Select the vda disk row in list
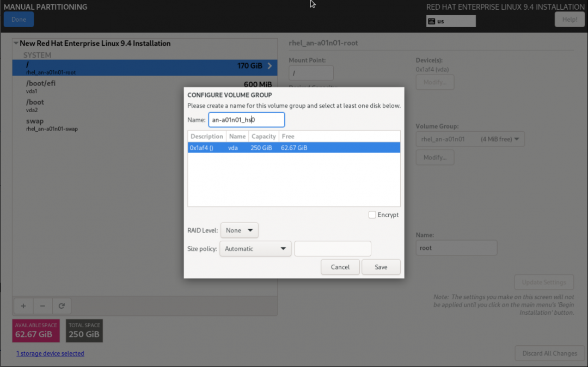Image resolution: width=588 pixels, height=367 pixels. coord(293,148)
